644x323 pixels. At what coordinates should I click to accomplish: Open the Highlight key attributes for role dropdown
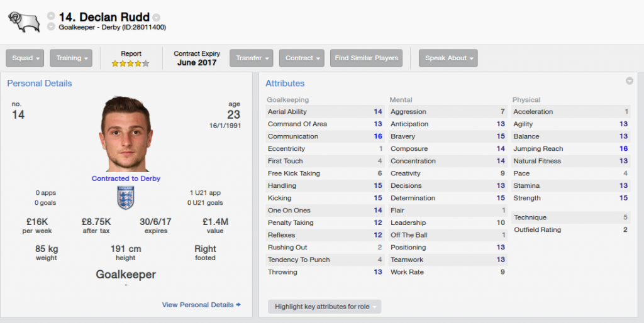click(x=325, y=307)
